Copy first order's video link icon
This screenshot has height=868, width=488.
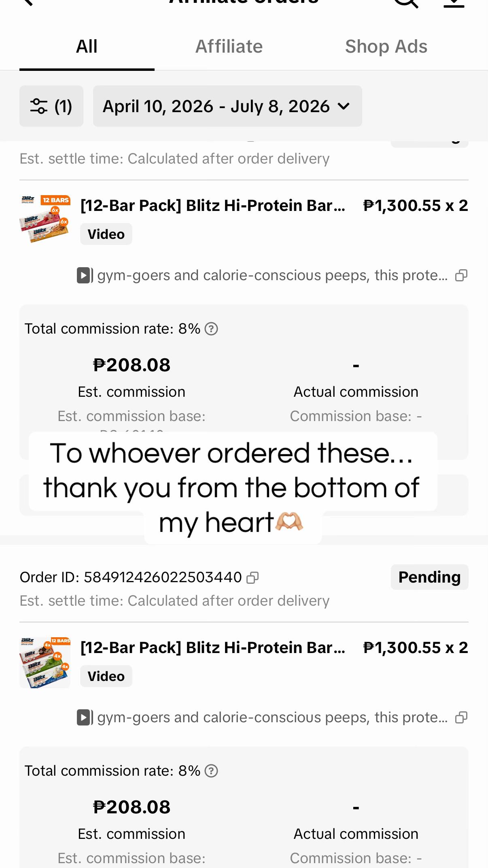click(x=461, y=275)
